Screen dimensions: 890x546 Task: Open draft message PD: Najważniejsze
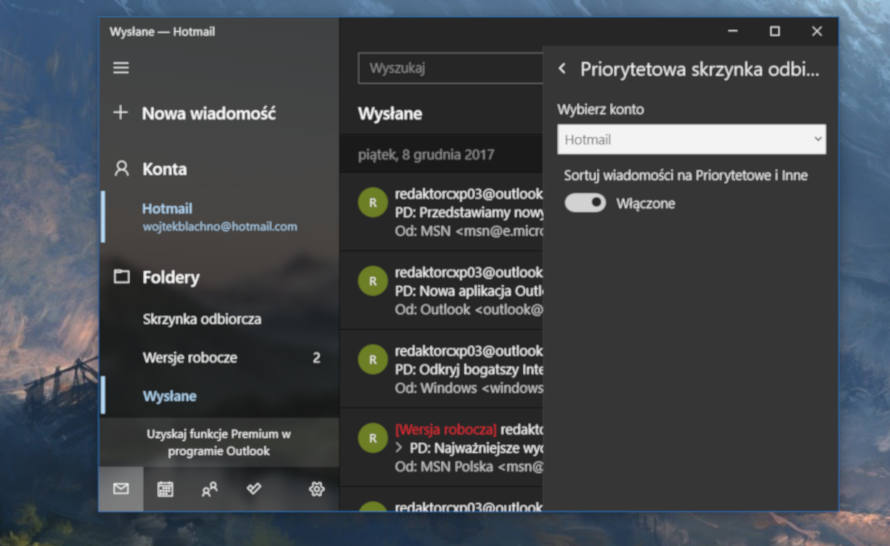coord(441,448)
